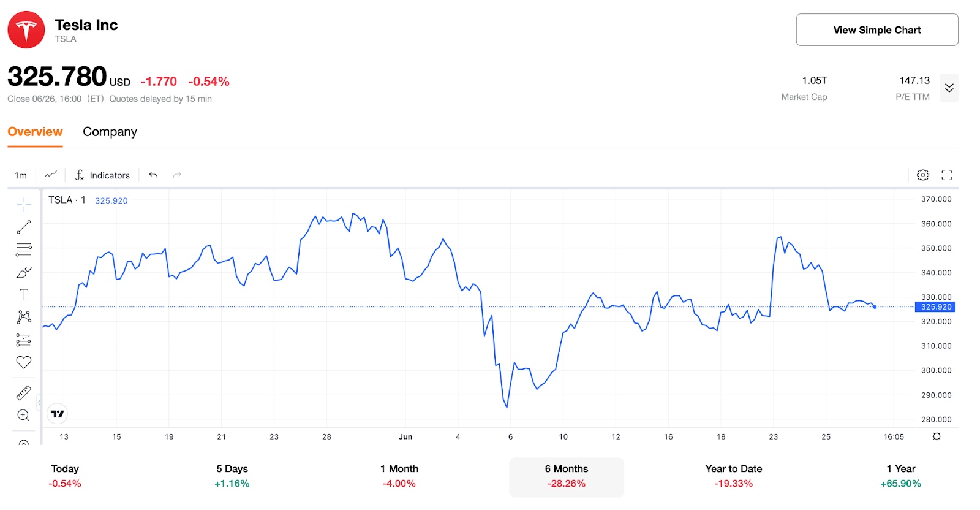Open the heart emoji drawing tool

pos(23,362)
